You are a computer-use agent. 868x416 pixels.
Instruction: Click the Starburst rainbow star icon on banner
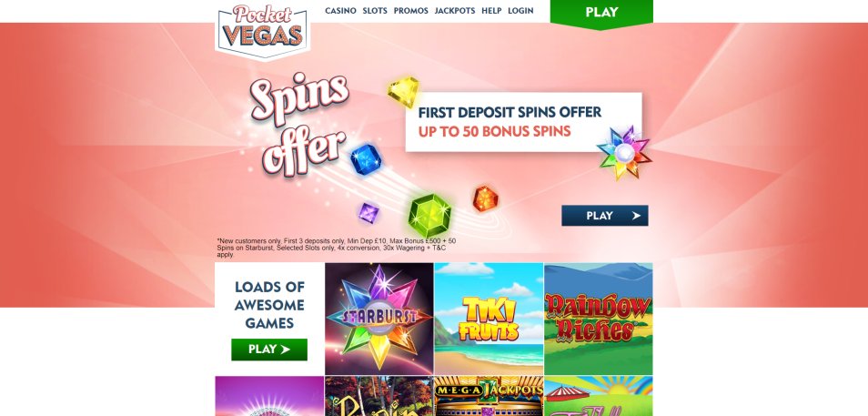click(625, 152)
